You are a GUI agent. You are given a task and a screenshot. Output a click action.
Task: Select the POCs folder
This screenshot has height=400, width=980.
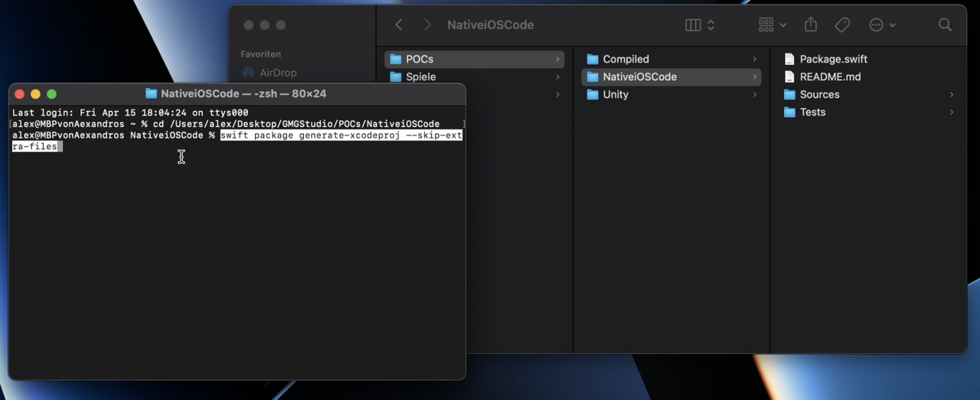tap(475, 59)
